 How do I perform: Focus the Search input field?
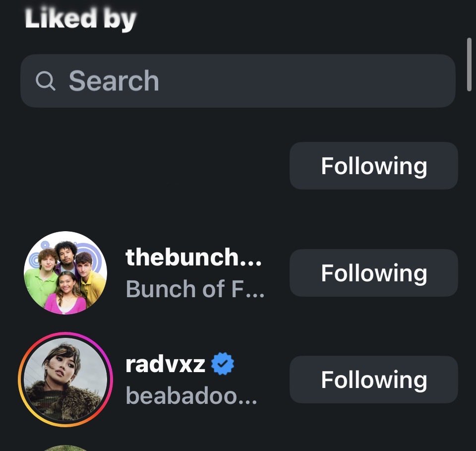238,81
